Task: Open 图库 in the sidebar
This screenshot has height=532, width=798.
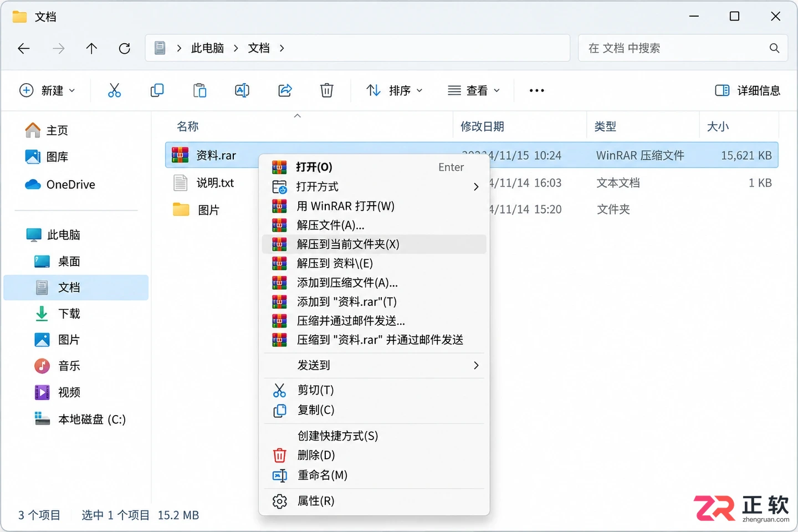Action: pos(47,157)
